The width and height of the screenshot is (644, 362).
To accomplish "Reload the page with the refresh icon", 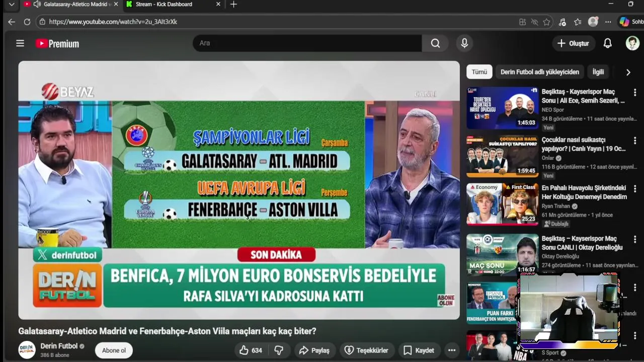I will (27, 22).
